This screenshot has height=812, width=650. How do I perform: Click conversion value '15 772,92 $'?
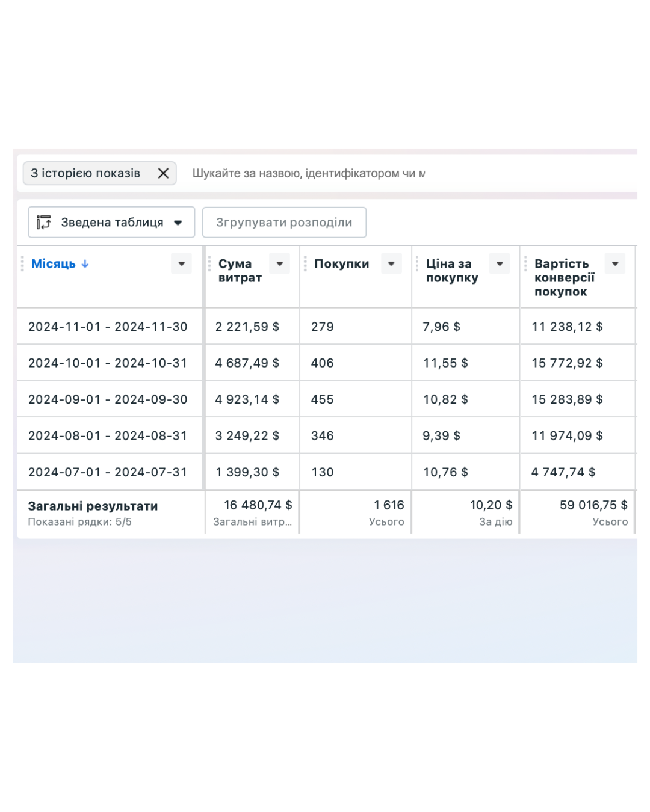(x=567, y=363)
